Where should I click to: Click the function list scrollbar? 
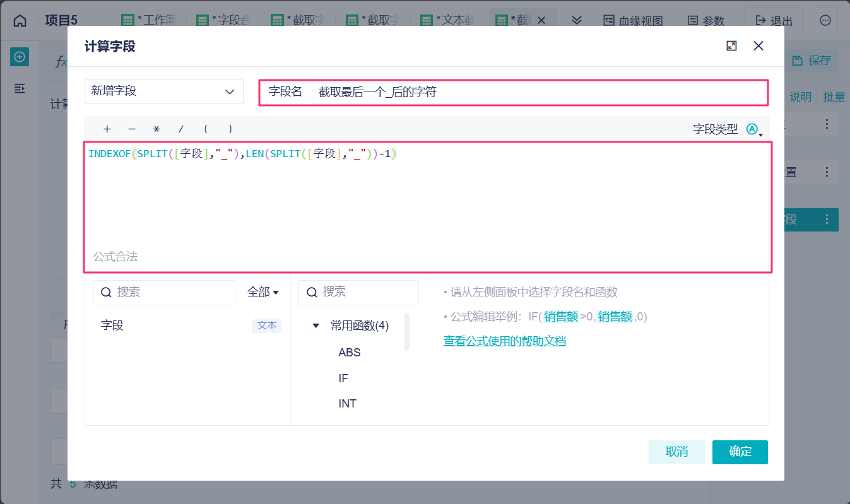[407, 331]
